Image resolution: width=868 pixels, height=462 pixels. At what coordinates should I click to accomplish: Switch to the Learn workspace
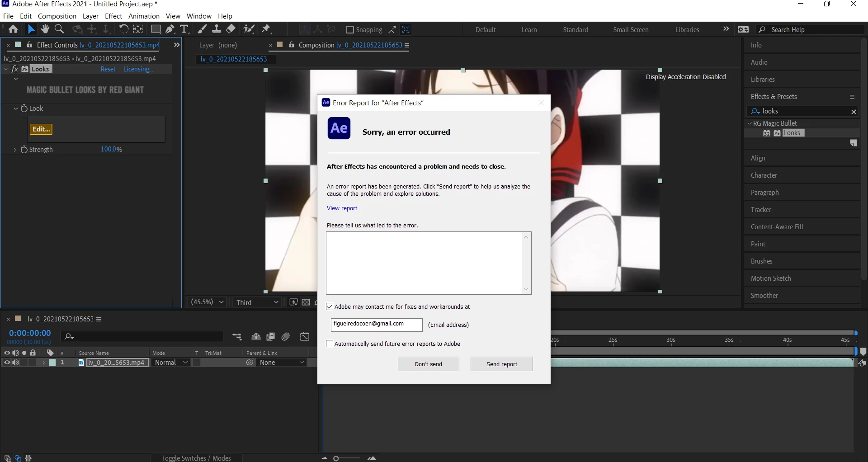pyautogui.click(x=529, y=30)
